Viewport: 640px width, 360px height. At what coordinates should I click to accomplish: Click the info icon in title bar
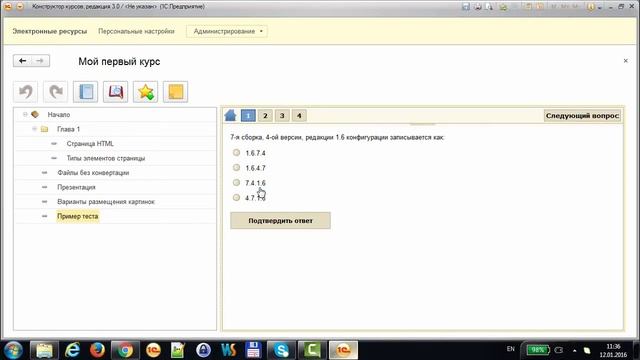pos(590,7)
